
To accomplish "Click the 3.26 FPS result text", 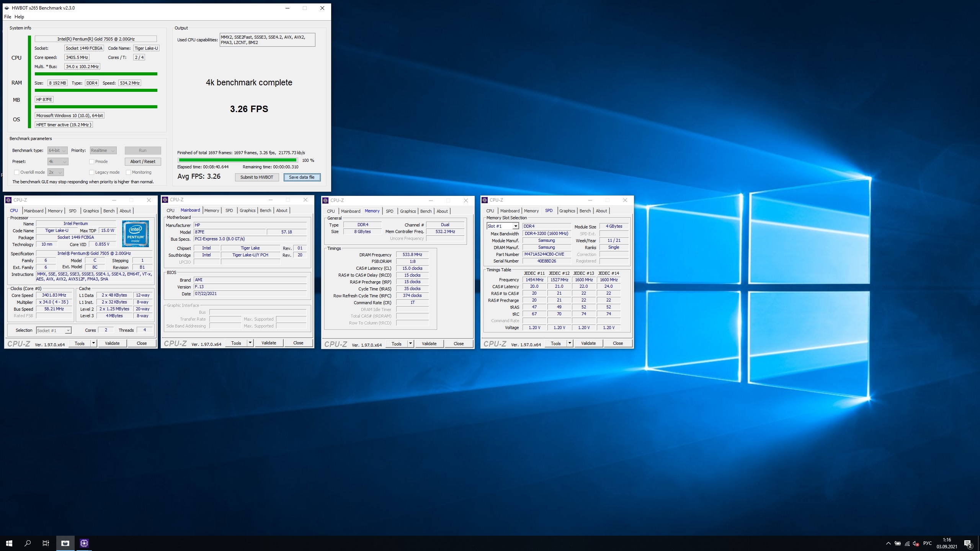I will (249, 109).
